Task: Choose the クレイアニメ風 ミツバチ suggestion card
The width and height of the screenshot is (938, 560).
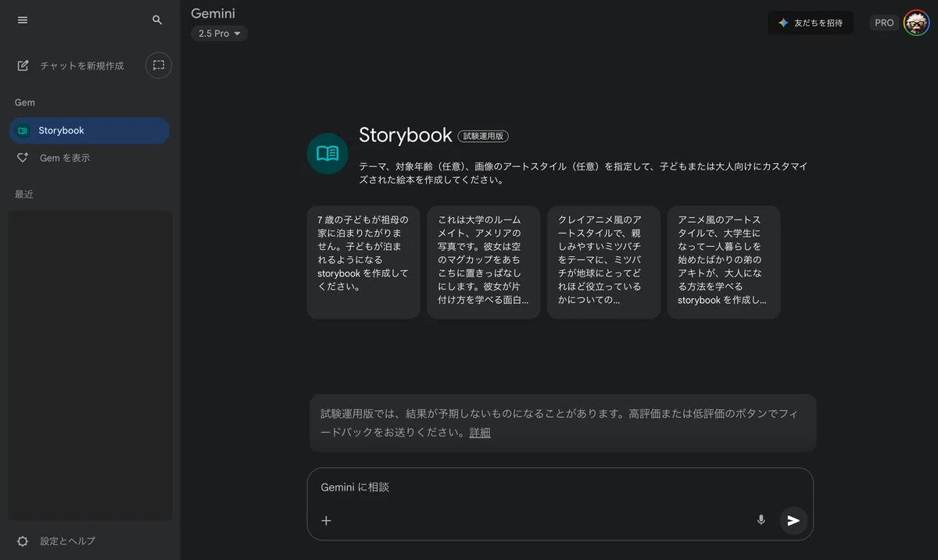Action: click(x=603, y=262)
